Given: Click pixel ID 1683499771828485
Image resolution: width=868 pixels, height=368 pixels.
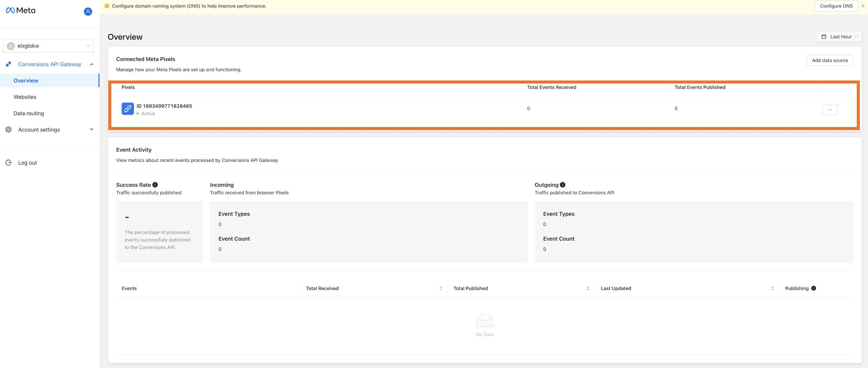Looking at the screenshot, I should pyautogui.click(x=164, y=106).
